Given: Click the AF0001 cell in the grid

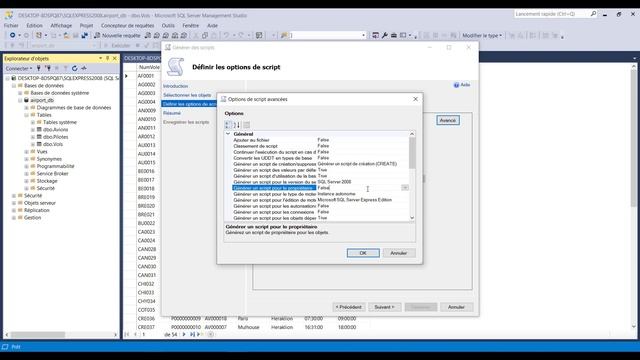Looking at the screenshot, I should click(146, 76).
